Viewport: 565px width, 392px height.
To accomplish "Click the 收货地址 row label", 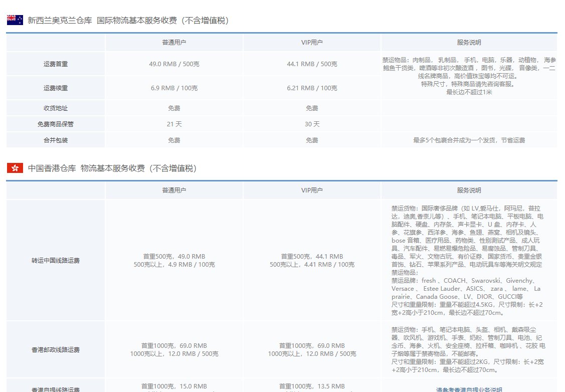I will coord(55,107).
